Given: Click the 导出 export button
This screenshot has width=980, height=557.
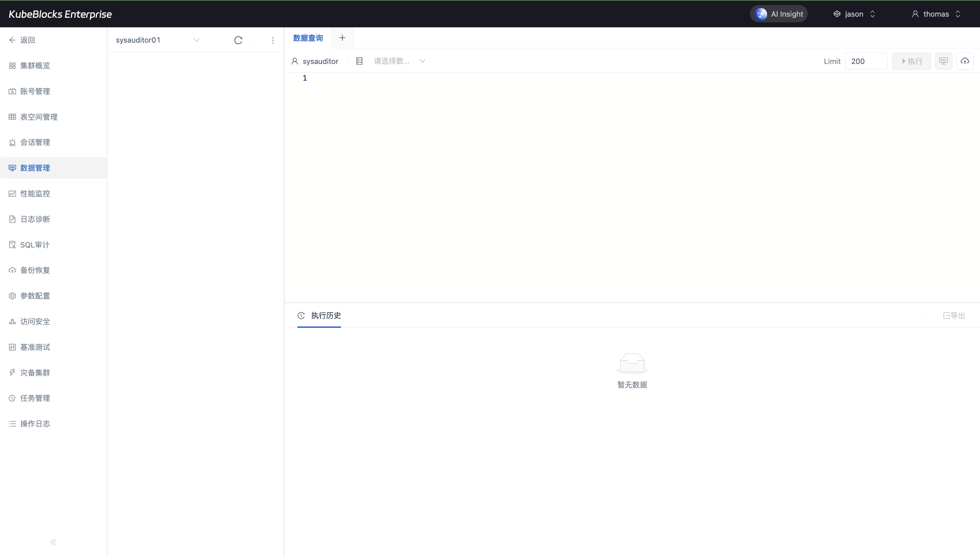Looking at the screenshot, I should (x=954, y=315).
